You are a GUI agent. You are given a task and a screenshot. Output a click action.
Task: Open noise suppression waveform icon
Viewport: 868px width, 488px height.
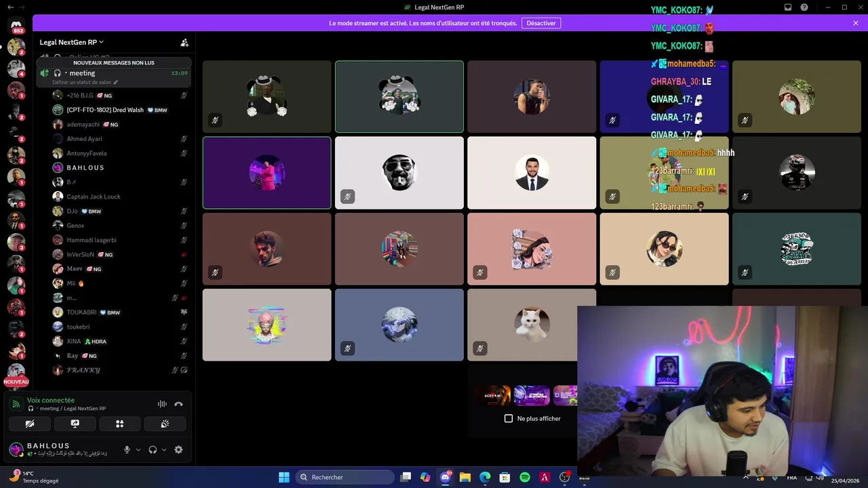tap(162, 404)
